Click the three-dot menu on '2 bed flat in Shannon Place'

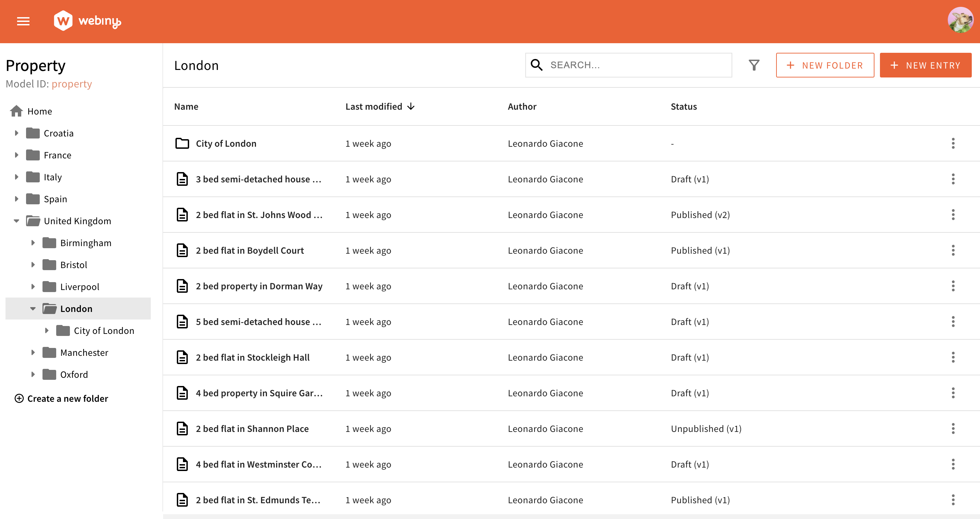pyautogui.click(x=953, y=428)
